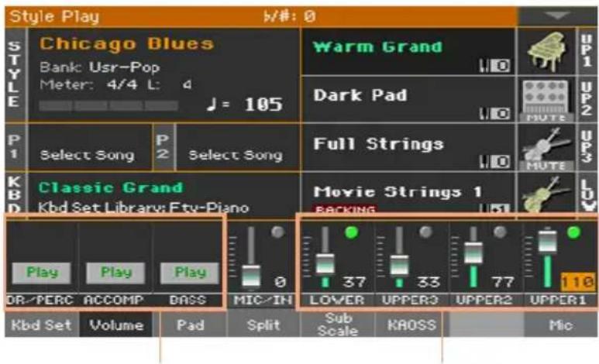Click the UPPER3 volume value 33
This screenshot has height=364, width=599.
pyautogui.click(x=429, y=282)
